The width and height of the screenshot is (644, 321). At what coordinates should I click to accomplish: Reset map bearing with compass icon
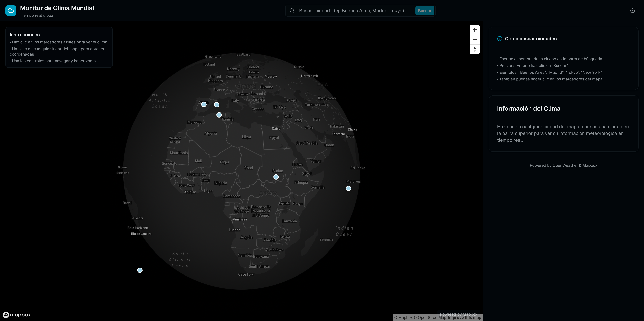click(474, 49)
